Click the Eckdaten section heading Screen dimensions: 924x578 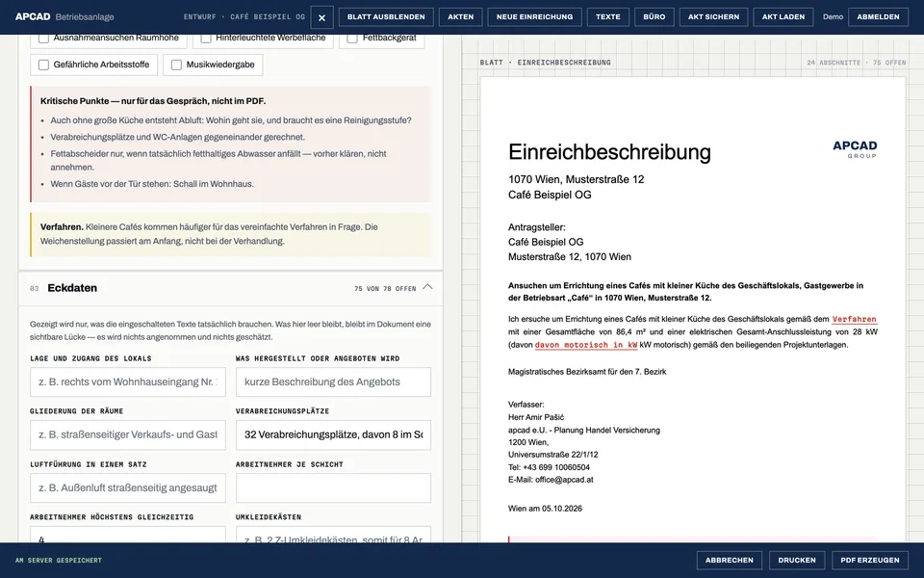coord(72,288)
